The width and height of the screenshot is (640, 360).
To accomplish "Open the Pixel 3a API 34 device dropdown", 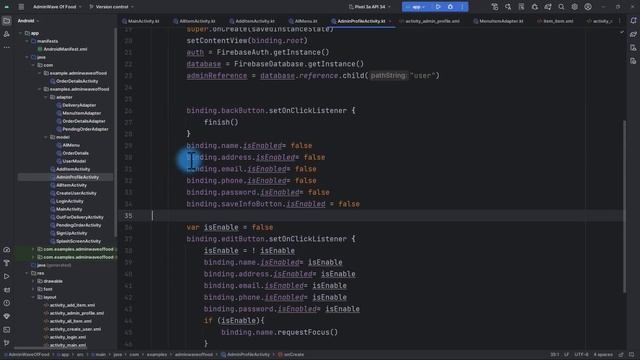I will [x=369, y=7].
